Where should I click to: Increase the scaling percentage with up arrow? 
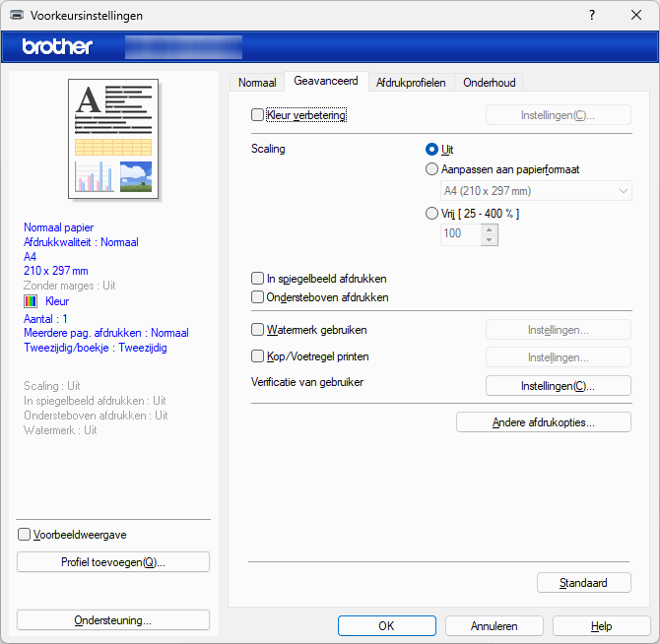[490, 228]
